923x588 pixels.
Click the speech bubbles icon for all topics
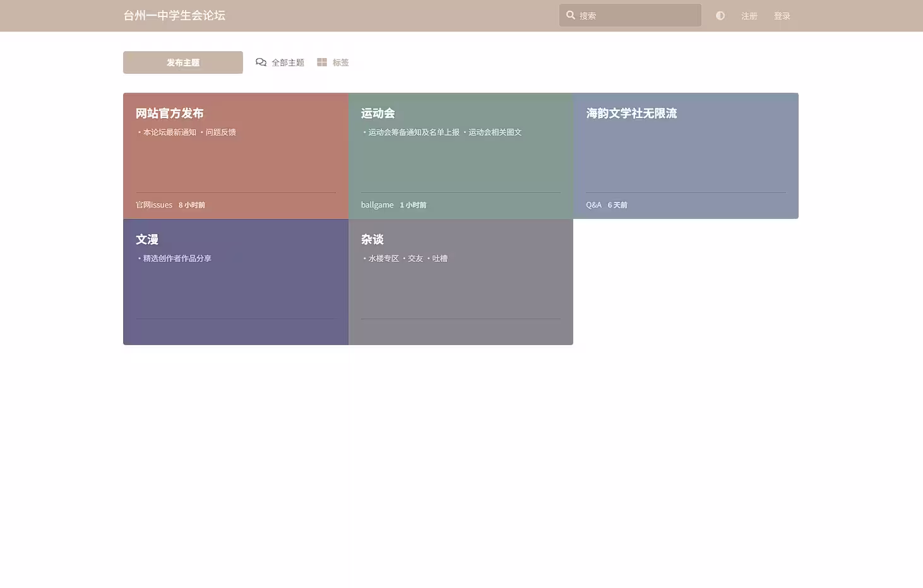(x=261, y=62)
